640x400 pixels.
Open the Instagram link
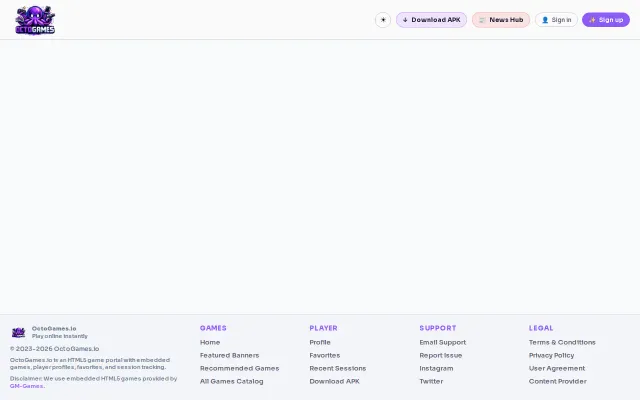[436, 369]
